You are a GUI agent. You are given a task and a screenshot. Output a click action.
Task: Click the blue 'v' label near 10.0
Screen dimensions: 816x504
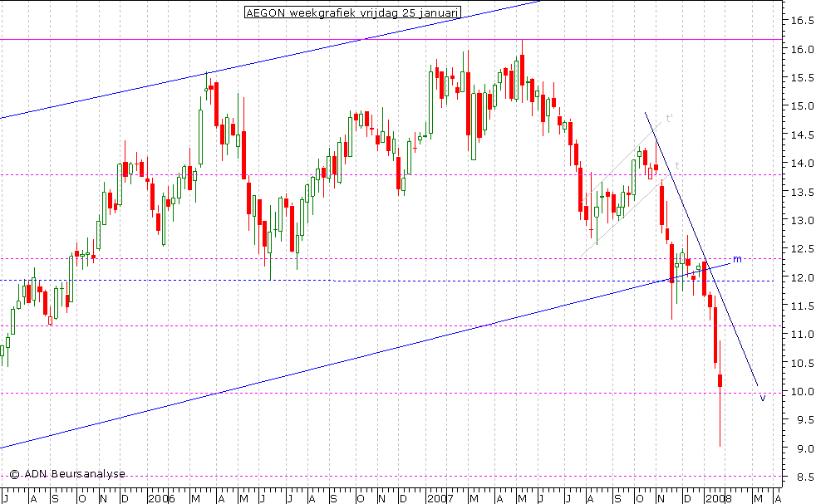point(762,398)
